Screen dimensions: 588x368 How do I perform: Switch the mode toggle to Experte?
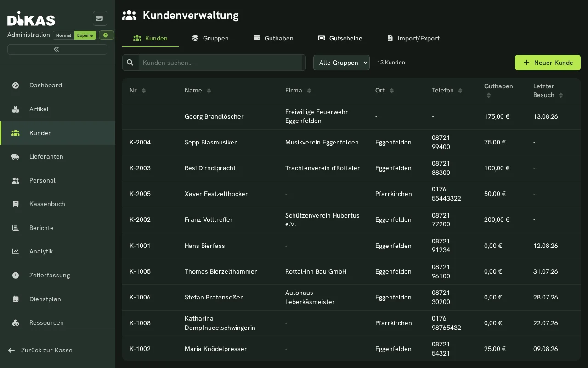(x=85, y=35)
